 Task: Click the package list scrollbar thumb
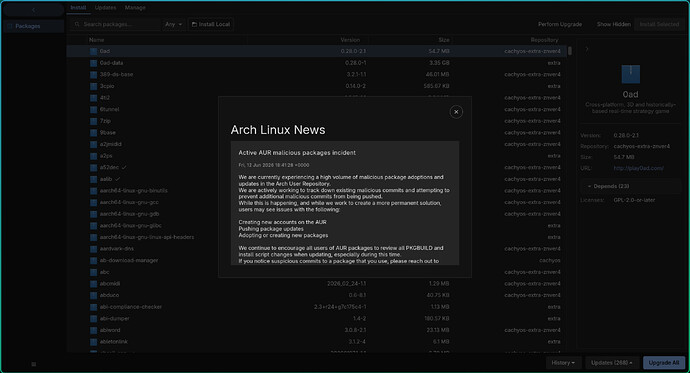(x=570, y=51)
